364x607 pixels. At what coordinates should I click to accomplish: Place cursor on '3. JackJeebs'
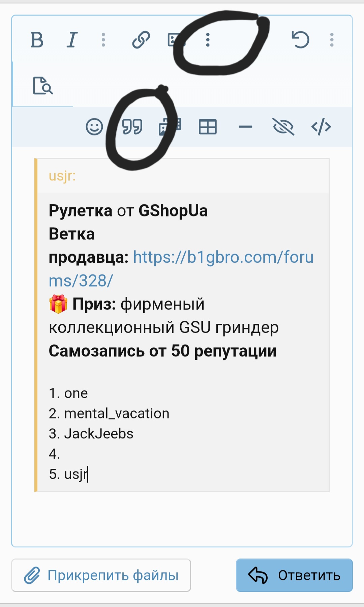coord(91,434)
